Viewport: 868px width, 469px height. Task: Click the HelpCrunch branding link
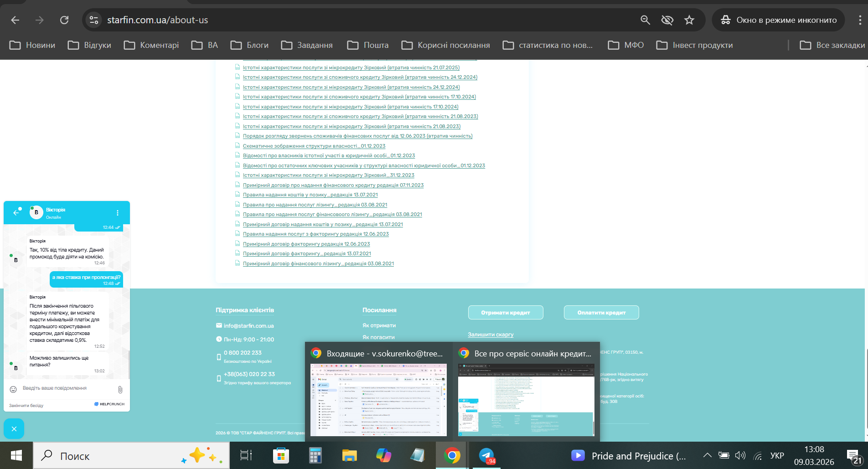point(109,404)
